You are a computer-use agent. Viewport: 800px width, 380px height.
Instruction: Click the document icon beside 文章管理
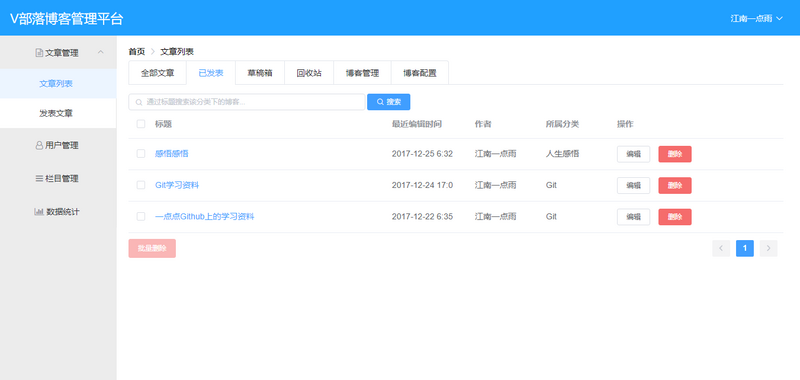pos(39,53)
